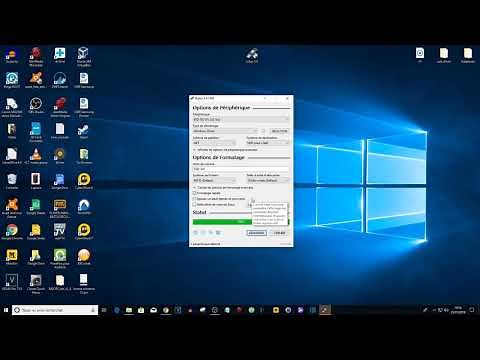Open Microsoft Store from taskbar
Image resolution: width=480 pixels, height=360 pixels.
tap(141, 310)
